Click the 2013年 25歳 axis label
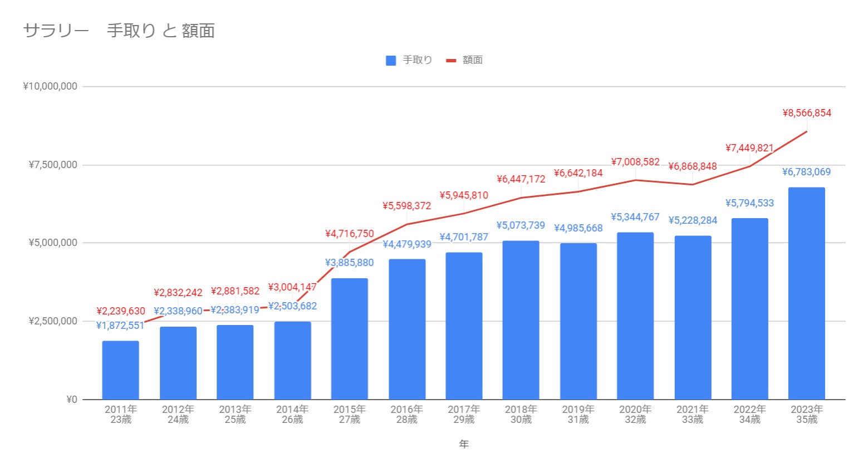 click(235, 415)
